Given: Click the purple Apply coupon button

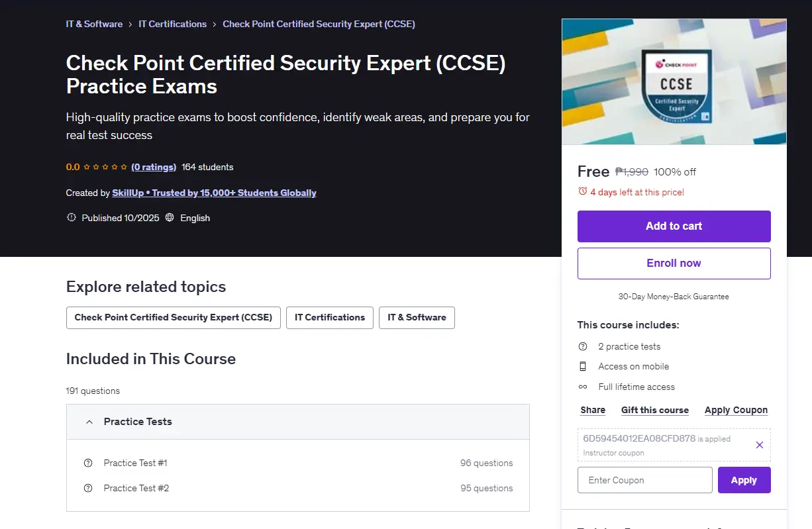Looking at the screenshot, I should 744,480.
